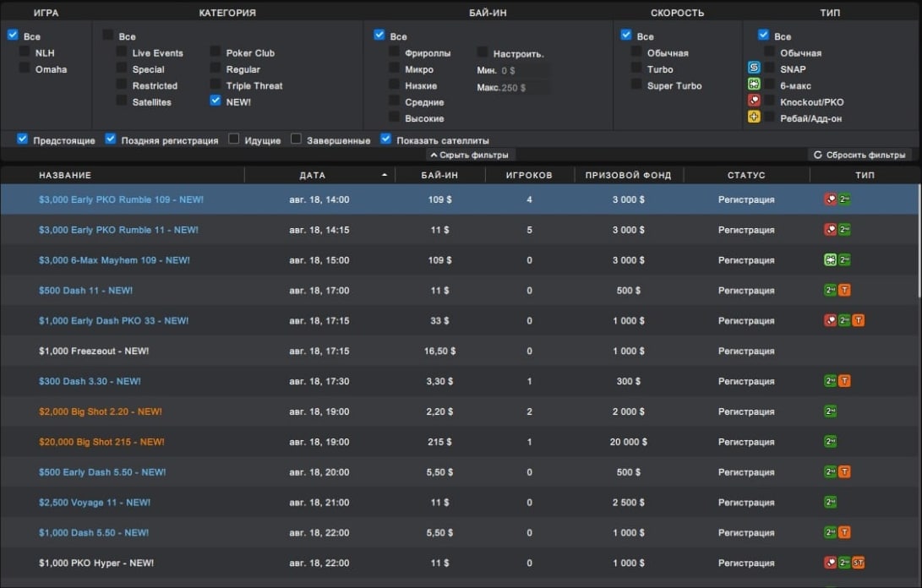
Task: Click the blue SNAP type icon
Action: tap(754, 68)
